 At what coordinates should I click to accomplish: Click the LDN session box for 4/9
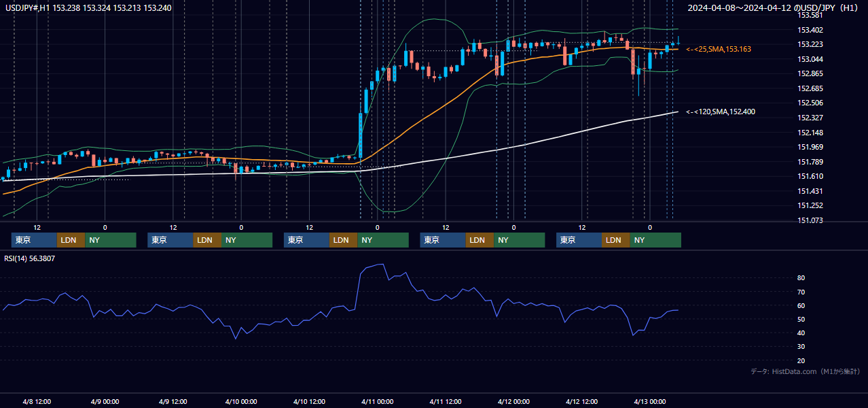pos(207,240)
